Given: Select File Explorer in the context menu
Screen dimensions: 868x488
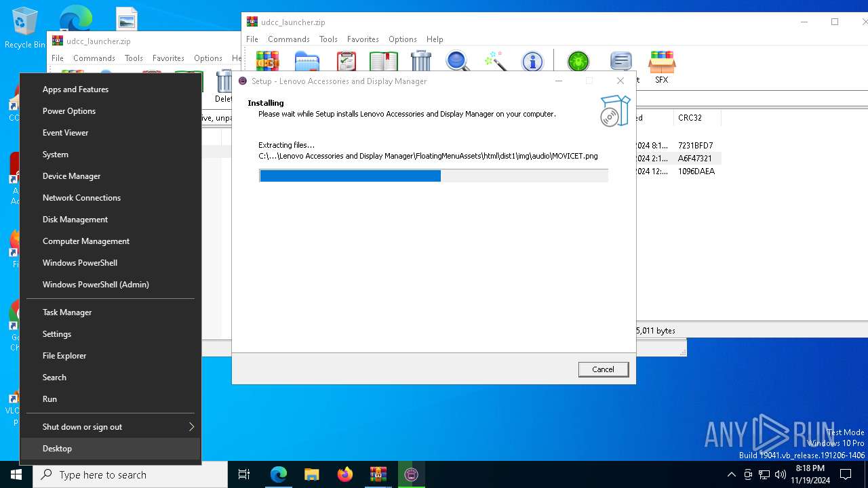Looking at the screenshot, I should point(111,355).
